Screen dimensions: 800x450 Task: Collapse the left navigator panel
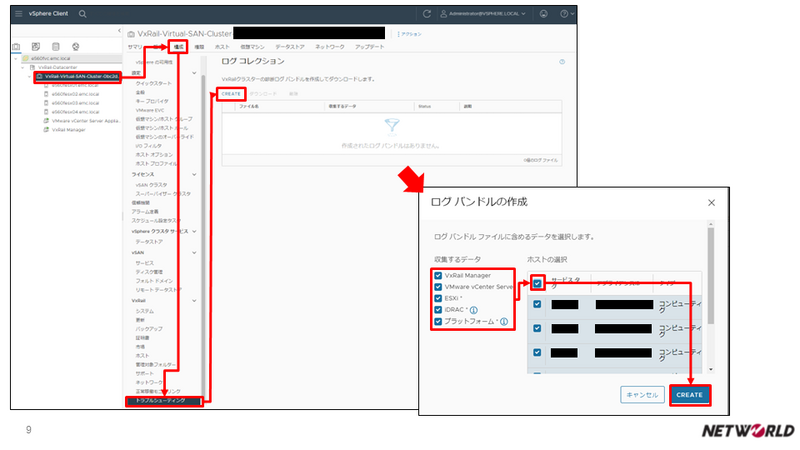tap(119, 31)
